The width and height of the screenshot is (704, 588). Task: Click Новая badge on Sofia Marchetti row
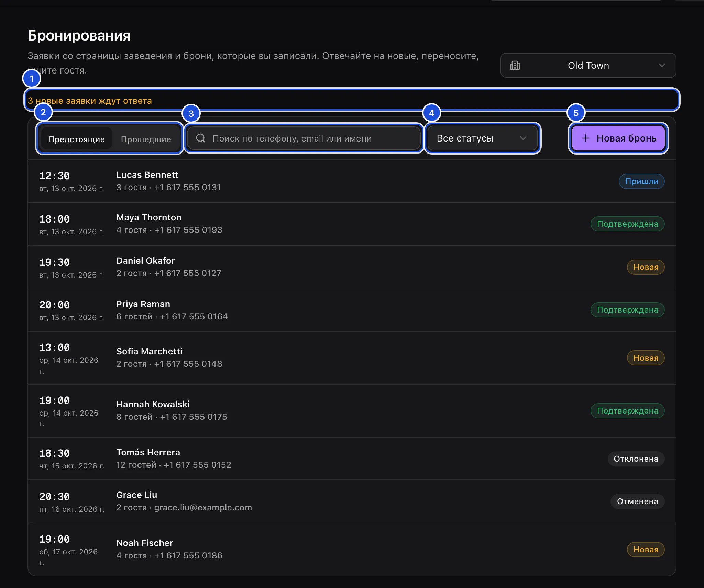(646, 358)
